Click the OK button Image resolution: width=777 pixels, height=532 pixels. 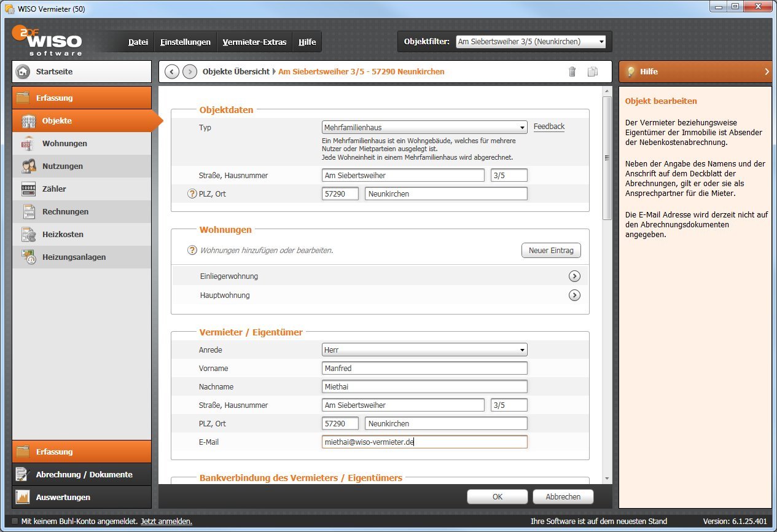pos(498,497)
